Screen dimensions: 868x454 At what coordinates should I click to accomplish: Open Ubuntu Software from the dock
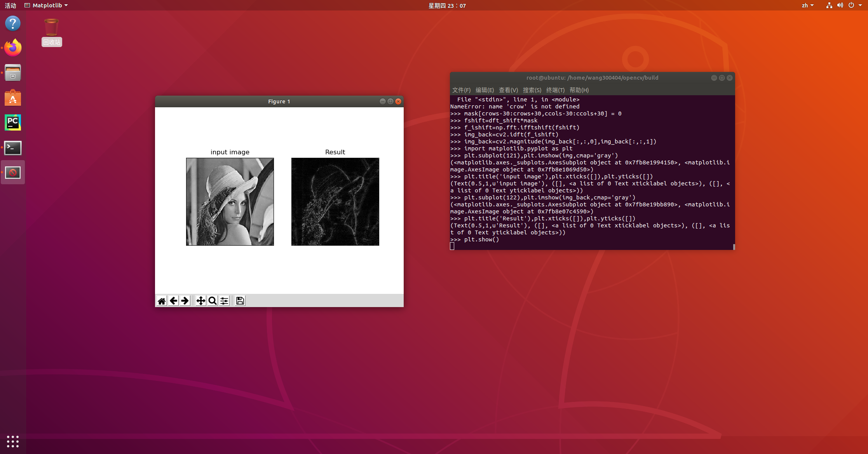pyautogui.click(x=13, y=98)
